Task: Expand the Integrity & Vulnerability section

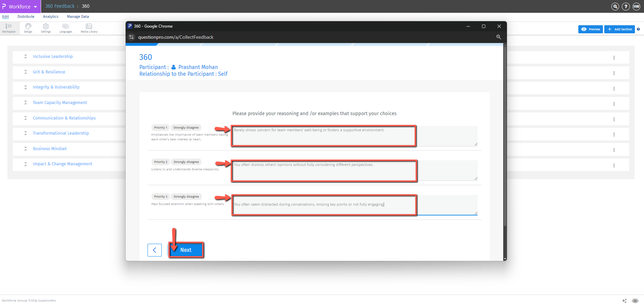Action: pos(26,87)
